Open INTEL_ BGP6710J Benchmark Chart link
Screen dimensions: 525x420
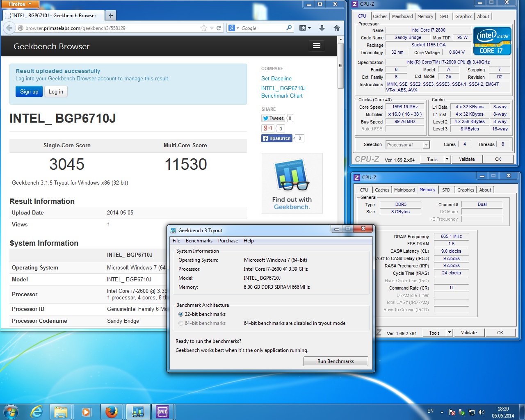point(283,92)
